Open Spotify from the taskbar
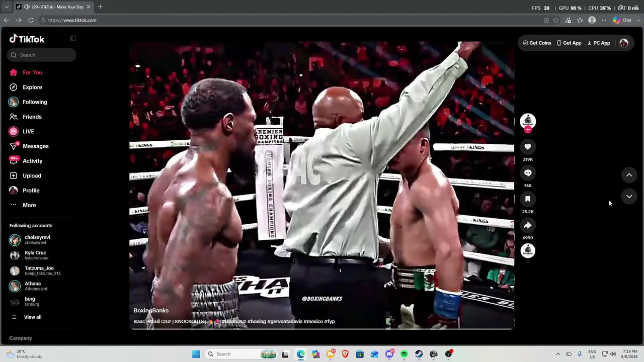 404,354
